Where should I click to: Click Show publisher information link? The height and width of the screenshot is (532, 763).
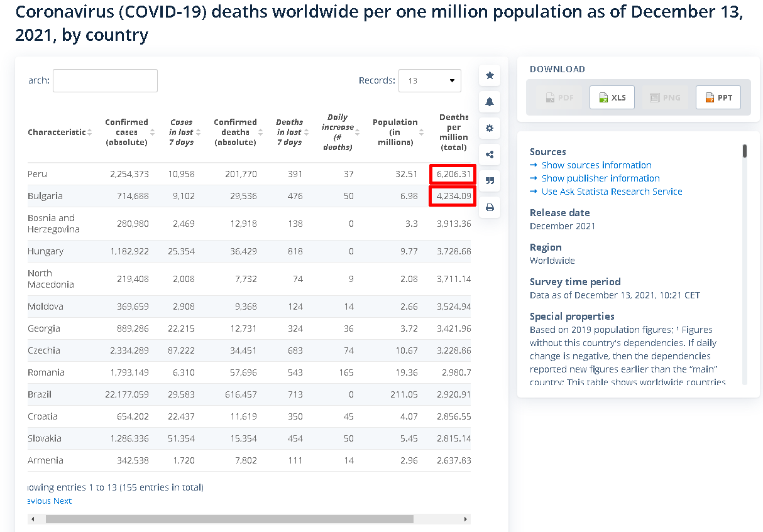point(601,178)
